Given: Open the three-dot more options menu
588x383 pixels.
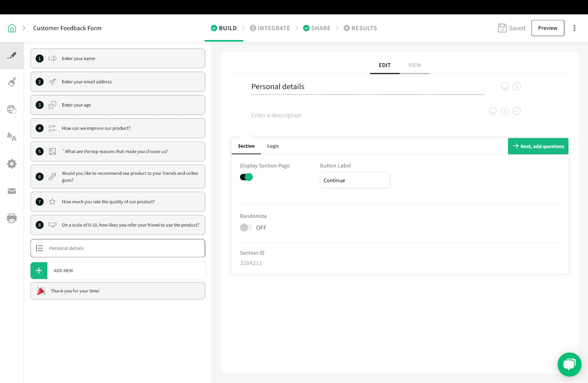Looking at the screenshot, I should [574, 28].
